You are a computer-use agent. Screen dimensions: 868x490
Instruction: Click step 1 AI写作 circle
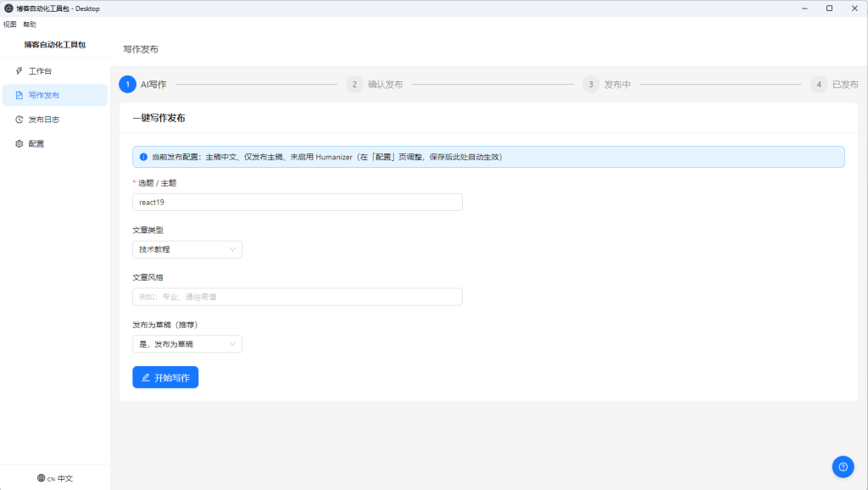(x=127, y=84)
